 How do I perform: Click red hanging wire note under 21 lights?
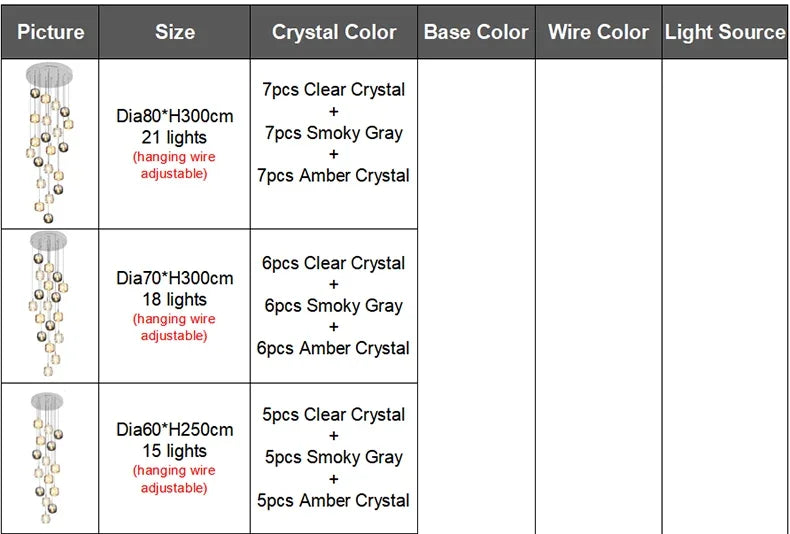click(174, 165)
